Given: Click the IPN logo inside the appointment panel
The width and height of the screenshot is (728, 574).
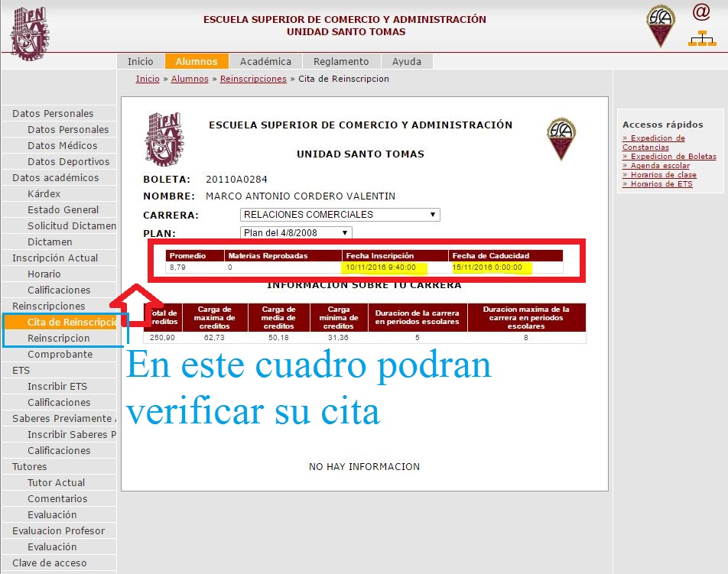Looking at the screenshot, I should tap(164, 139).
